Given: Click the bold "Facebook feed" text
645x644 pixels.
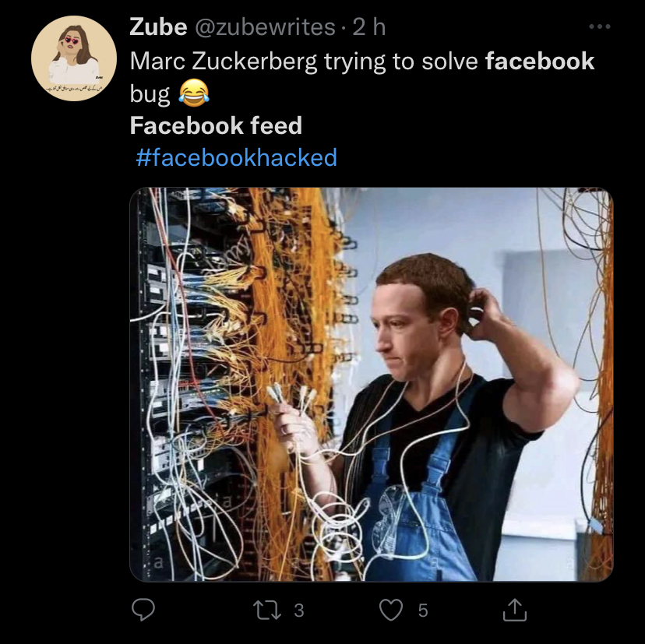Looking at the screenshot, I should [x=216, y=125].
